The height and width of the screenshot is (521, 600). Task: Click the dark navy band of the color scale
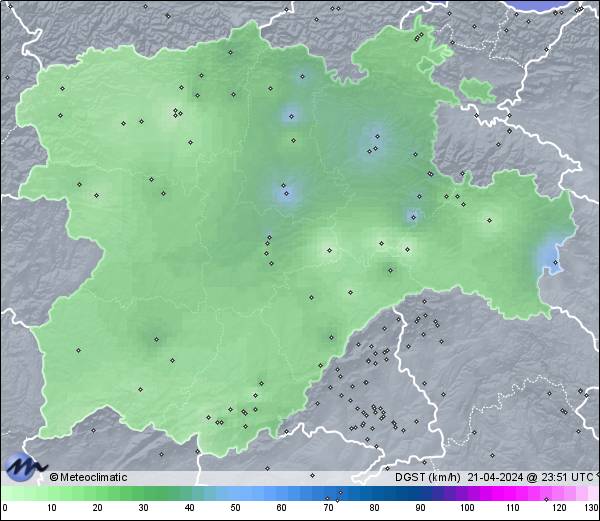(x=413, y=493)
